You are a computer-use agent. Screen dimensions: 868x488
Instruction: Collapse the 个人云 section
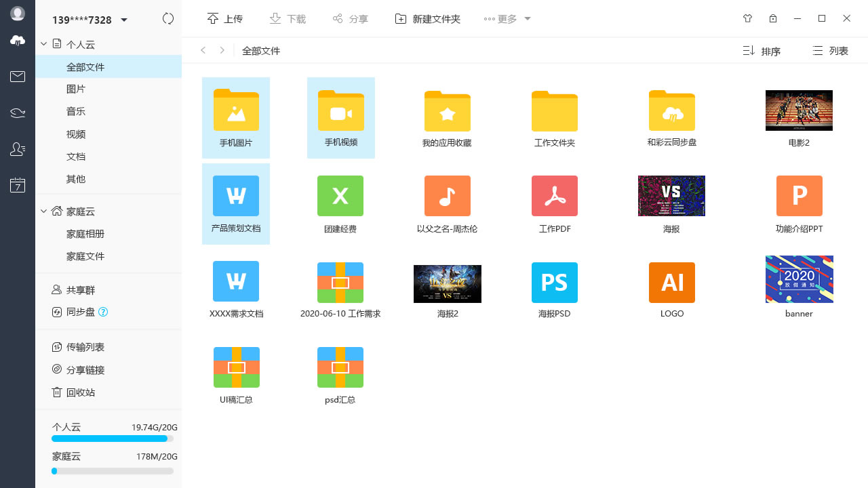[x=43, y=44]
